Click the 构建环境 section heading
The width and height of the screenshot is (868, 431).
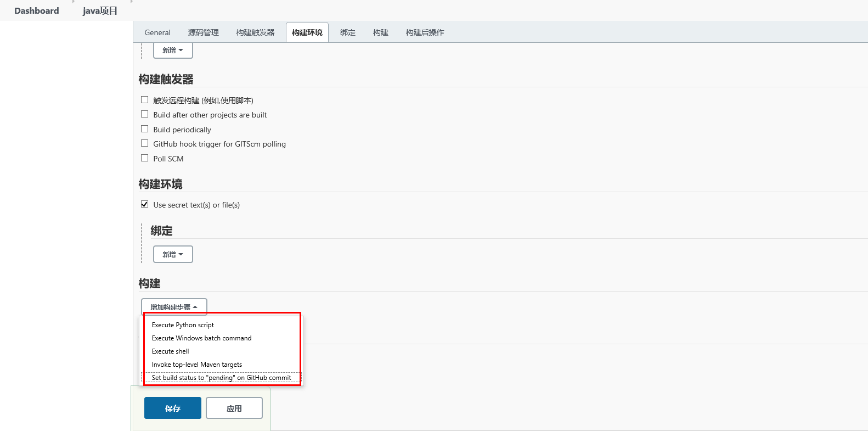click(x=160, y=184)
